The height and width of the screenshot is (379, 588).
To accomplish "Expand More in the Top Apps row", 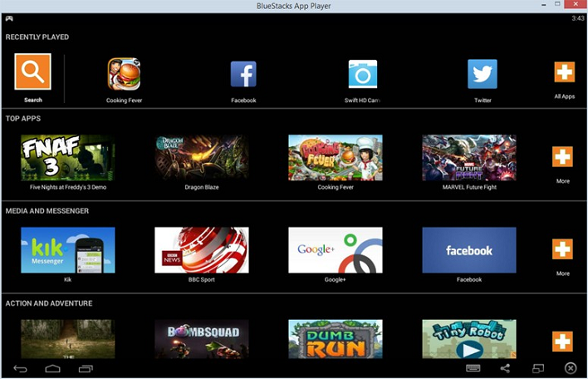I will [x=562, y=156].
